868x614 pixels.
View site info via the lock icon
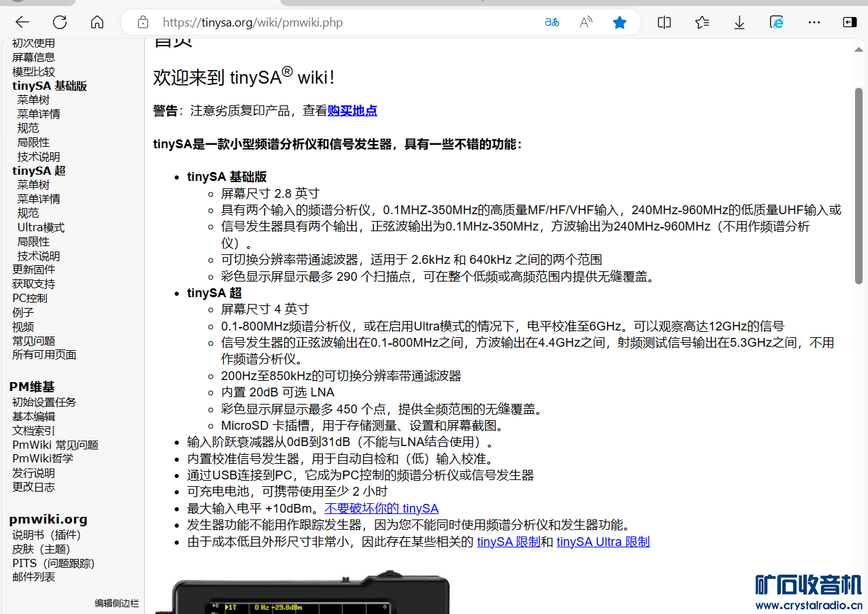(x=143, y=22)
